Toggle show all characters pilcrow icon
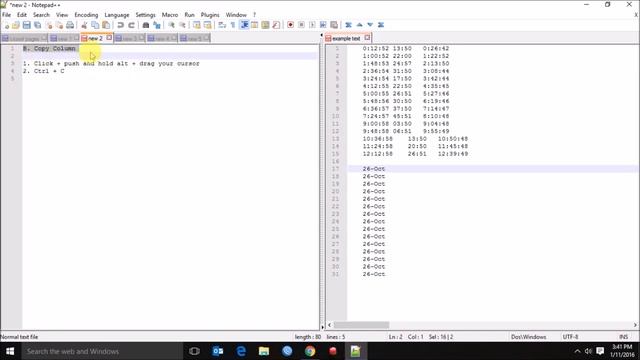The width and height of the screenshot is (640, 360). click(233, 25)
